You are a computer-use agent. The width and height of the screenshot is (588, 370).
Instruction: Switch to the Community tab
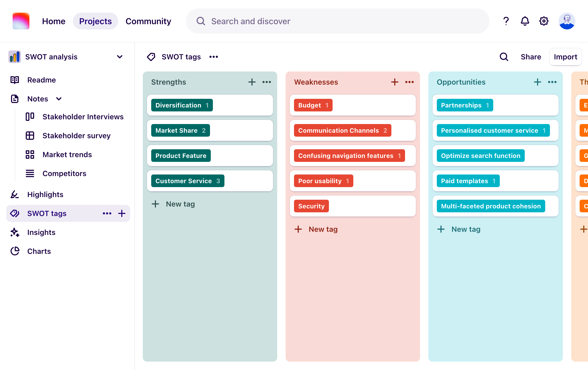click(148, 21)
